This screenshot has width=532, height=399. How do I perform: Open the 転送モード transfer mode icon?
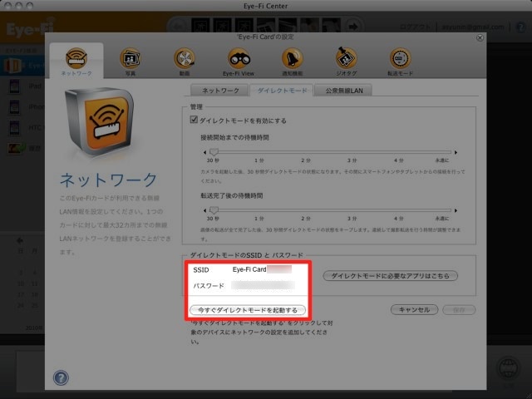pyautogui.click(x=401, y=58)
